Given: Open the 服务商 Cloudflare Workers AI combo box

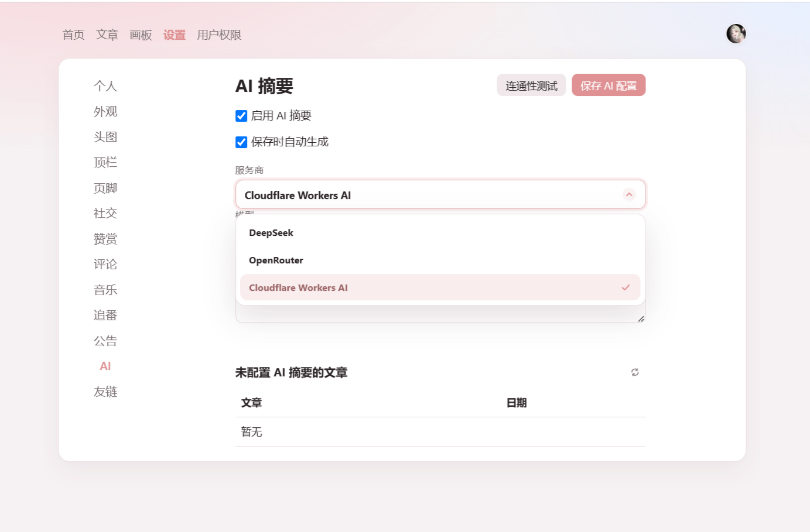Looking at the screenshot, I should [440, 194].
